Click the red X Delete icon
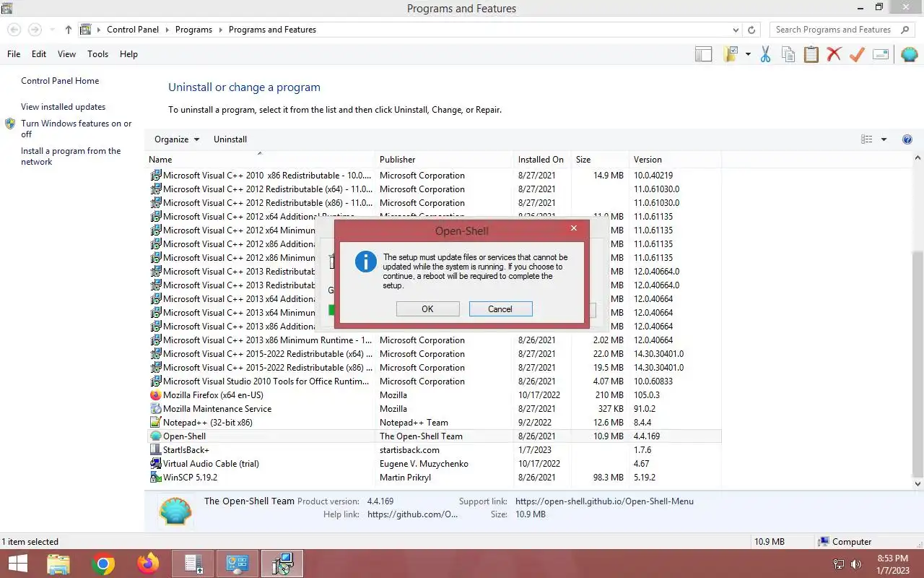 click(834, 54)
